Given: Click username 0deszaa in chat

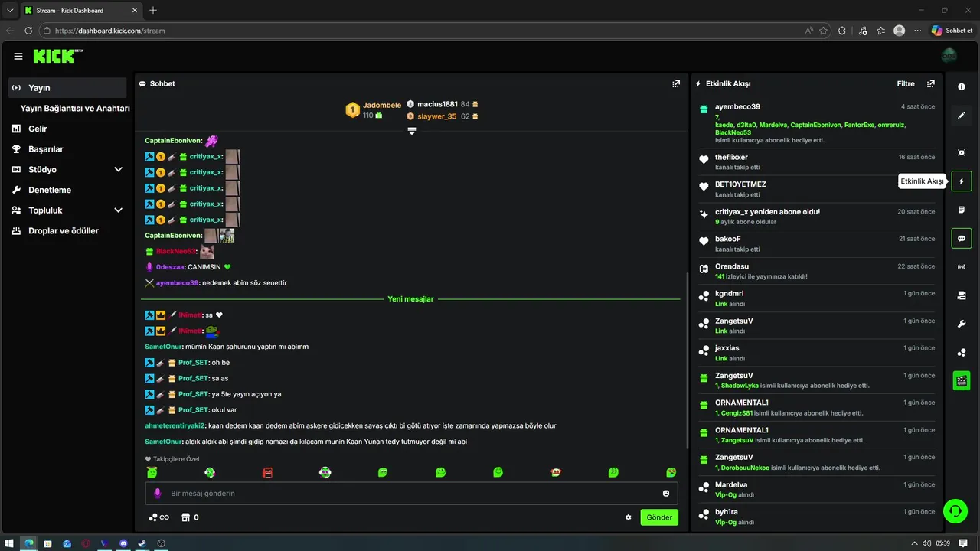Looking at the screenshot, I should tap(169, 267).
